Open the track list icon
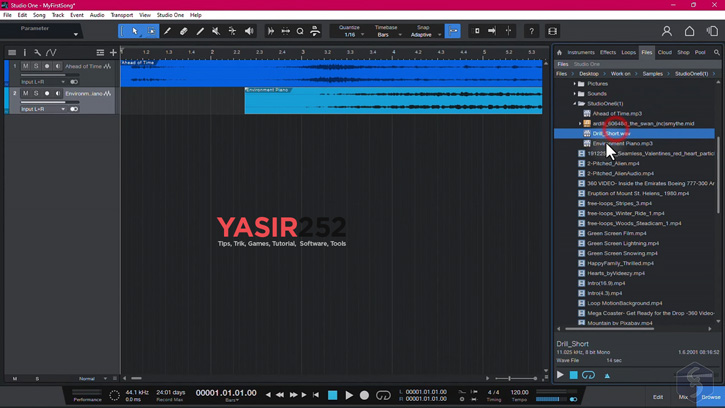Image resolution: width=725 pixels, height=408 pixels. (x=12, y=52)
